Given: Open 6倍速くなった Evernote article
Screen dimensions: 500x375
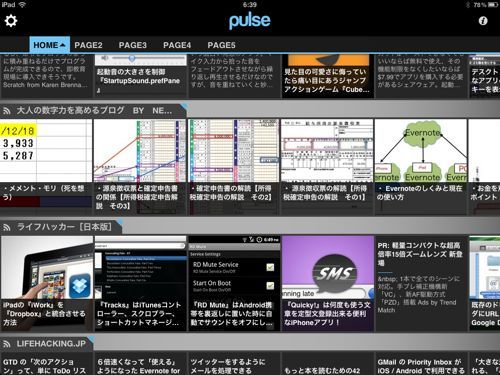Looking at the screenshot, I should 140,364.
